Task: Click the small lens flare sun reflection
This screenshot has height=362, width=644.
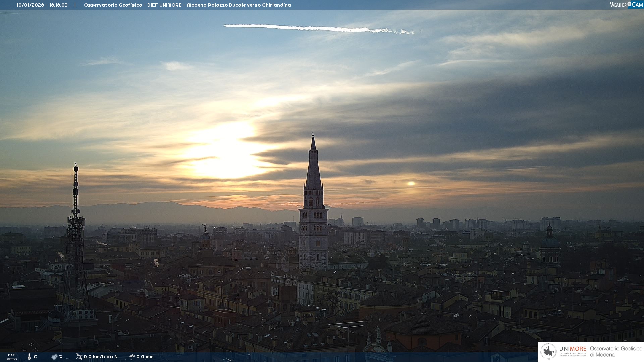Action: point(411,183)
